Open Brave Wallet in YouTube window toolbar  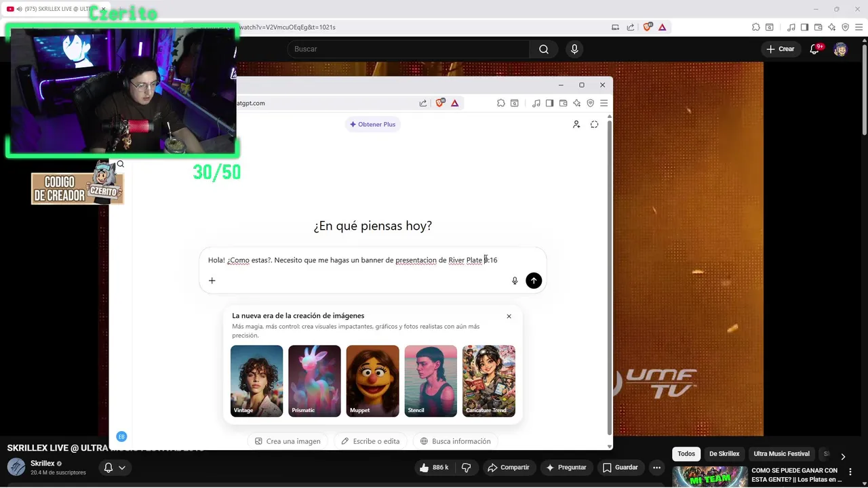pos(818,27)
